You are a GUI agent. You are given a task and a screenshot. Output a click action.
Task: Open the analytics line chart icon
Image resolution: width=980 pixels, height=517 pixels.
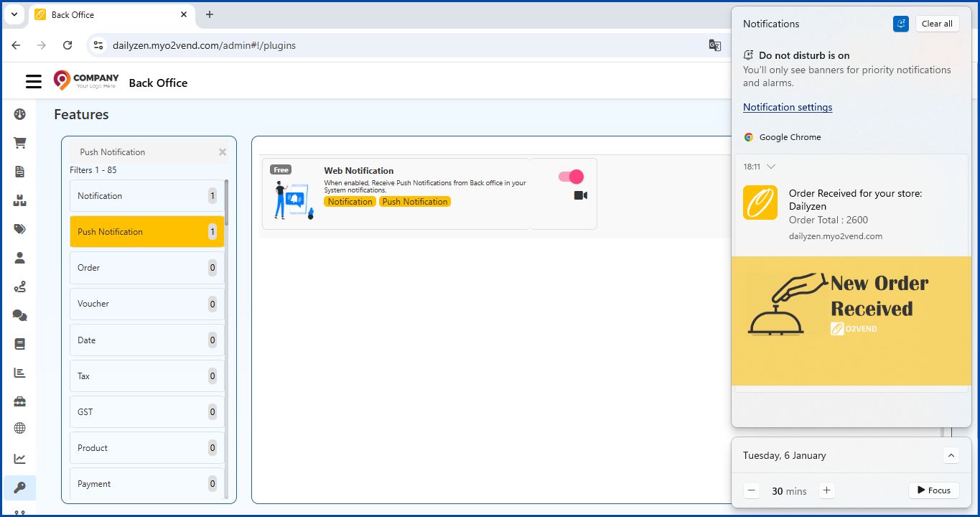coord(19,458)
